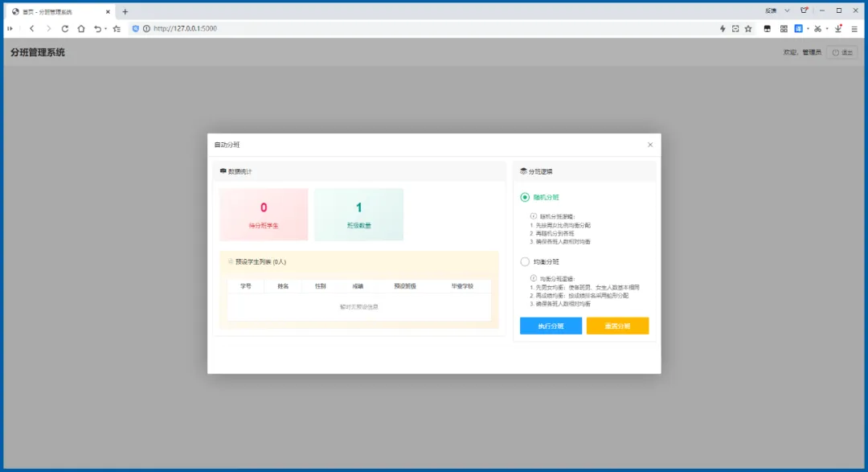This screenshot has width=868, height=472.
Task: Open the browser home page icon
Action: pyautogui.click(x=81, y=28)
